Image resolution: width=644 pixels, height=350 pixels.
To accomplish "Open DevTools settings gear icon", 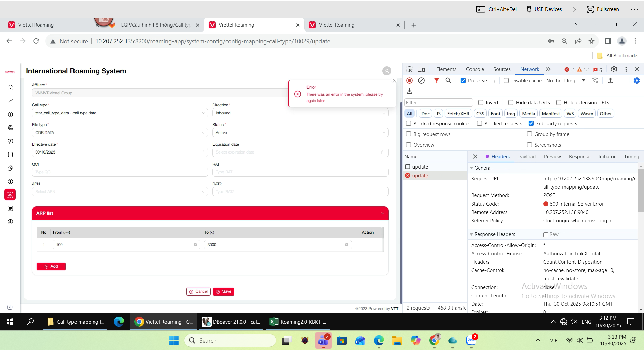I will pyautogui.click(x=614, y=69).
